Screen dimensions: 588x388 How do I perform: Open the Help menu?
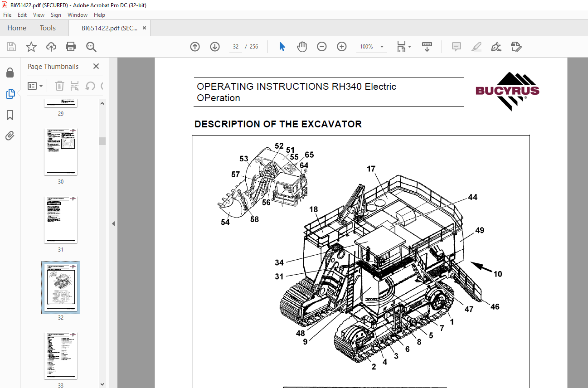99,15
